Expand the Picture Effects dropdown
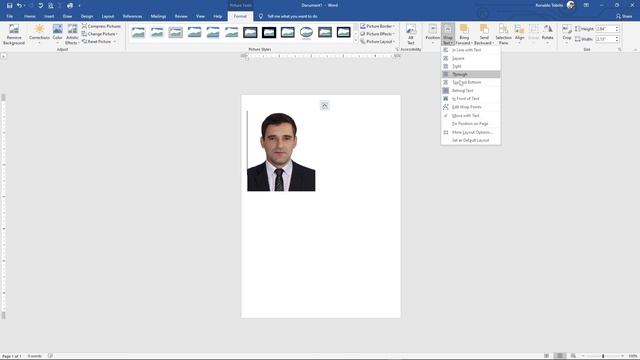The height and width of the screenshot is (360, 640). pos(378,34)
